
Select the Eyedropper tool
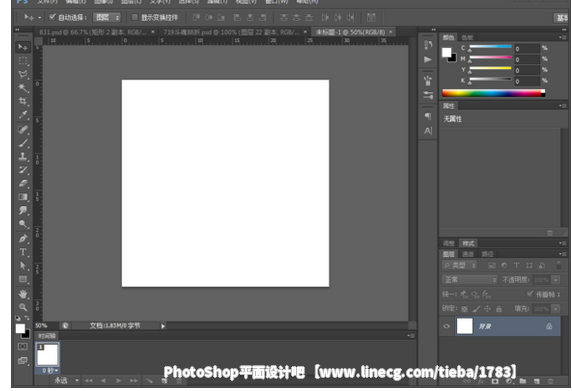pos(23,115)
